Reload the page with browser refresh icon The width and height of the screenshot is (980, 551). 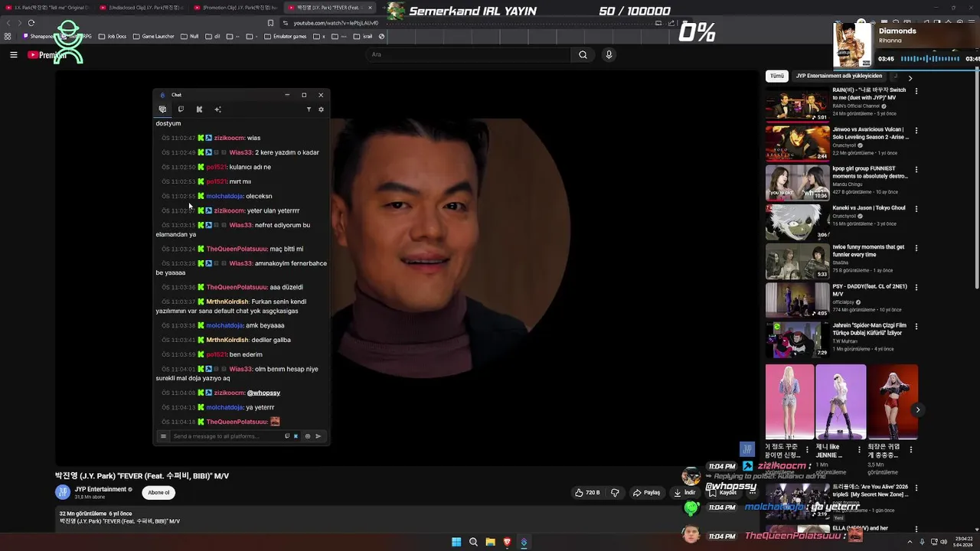31,23
